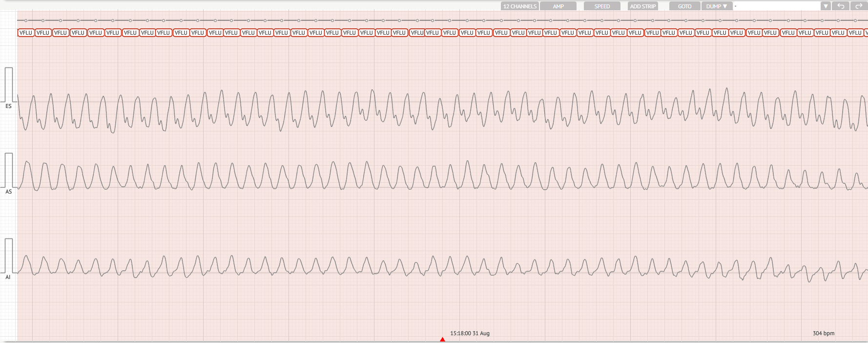Click the empty text field in toolbar
The height and width of the screenshot is (343, 868).
click(776, 6)
